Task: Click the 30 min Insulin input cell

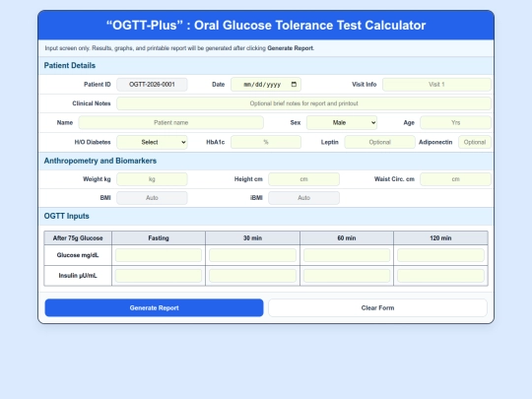Action: click(252, 276)
